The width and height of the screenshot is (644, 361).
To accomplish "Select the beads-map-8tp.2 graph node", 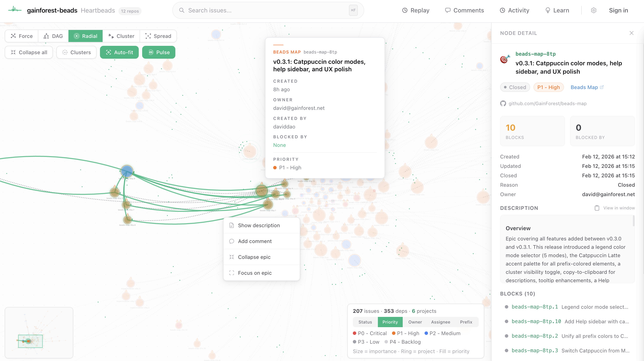I will pos(115,192).
